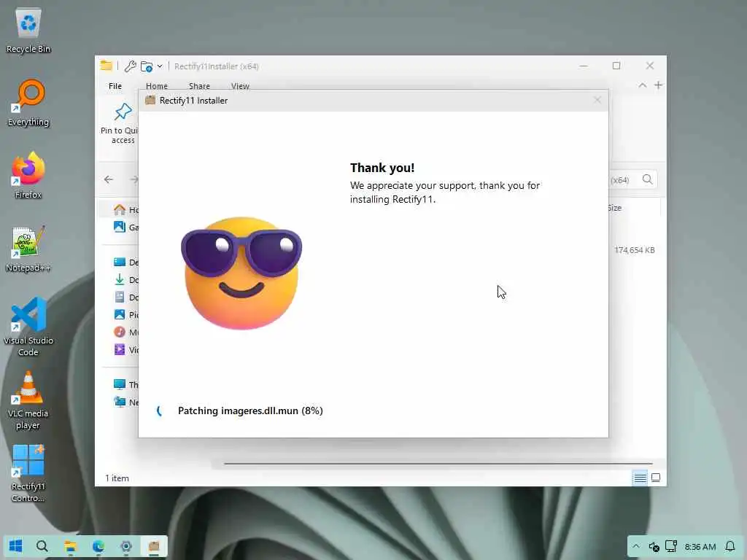
Task: Switch to the Home ribbon tab
Action: [157, 86]
